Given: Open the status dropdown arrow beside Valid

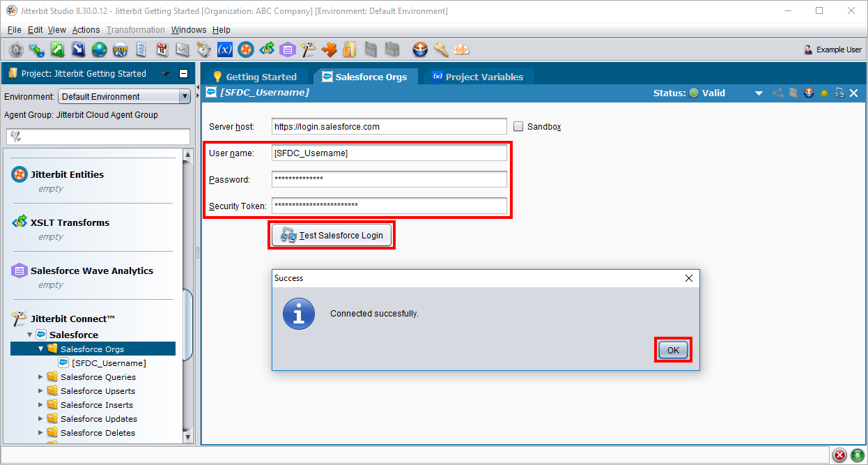Looking at the screenshot, I should click(x=759, y=93).
